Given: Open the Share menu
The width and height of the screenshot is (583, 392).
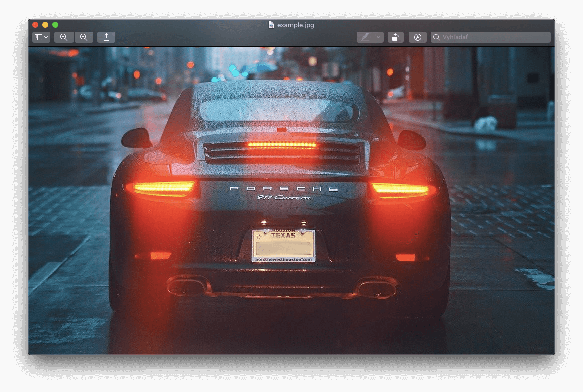Looking at the screenshot, I should [106, 37].
